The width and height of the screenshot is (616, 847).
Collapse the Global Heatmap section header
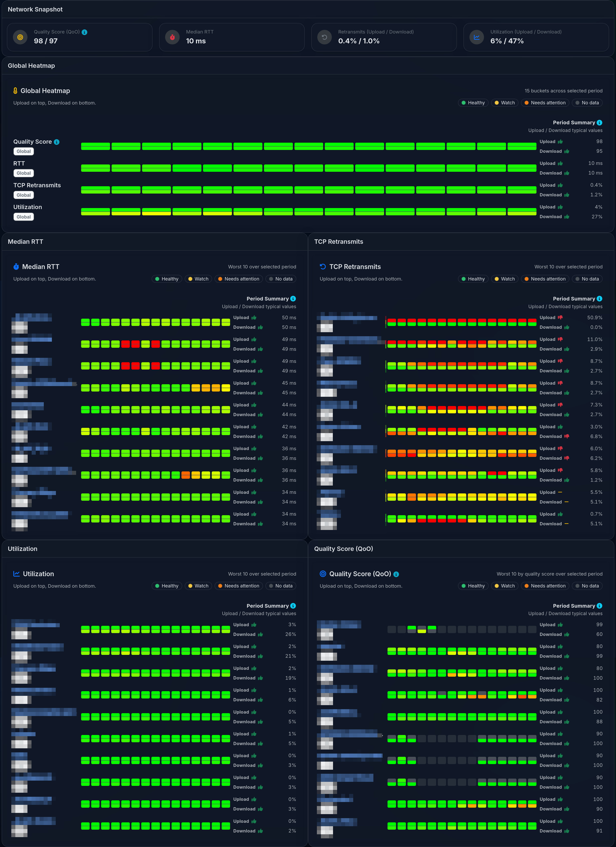pos(31,65)
